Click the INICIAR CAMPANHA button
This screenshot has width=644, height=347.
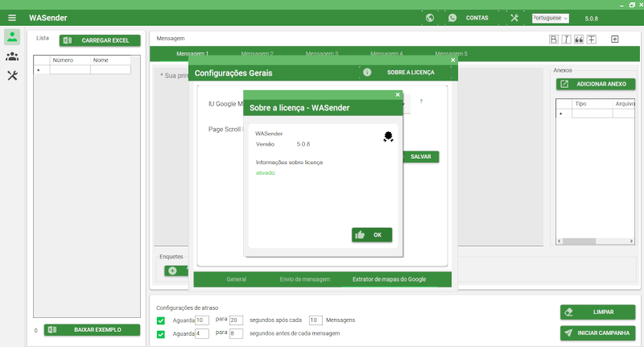[597, 333]
